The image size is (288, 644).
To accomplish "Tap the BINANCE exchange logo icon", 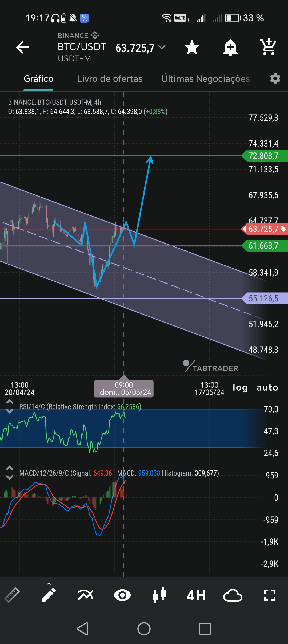I will point(95,35).
